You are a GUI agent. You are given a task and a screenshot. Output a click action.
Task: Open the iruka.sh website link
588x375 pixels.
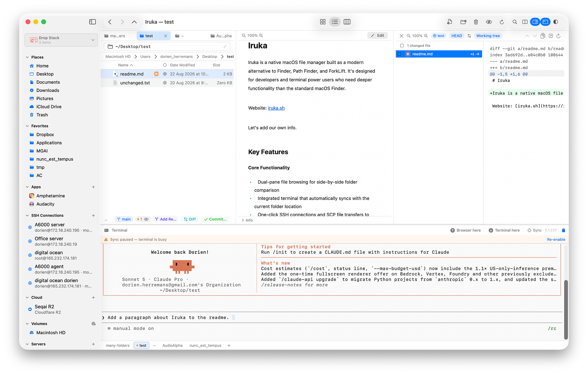click(x=276, y=108)
